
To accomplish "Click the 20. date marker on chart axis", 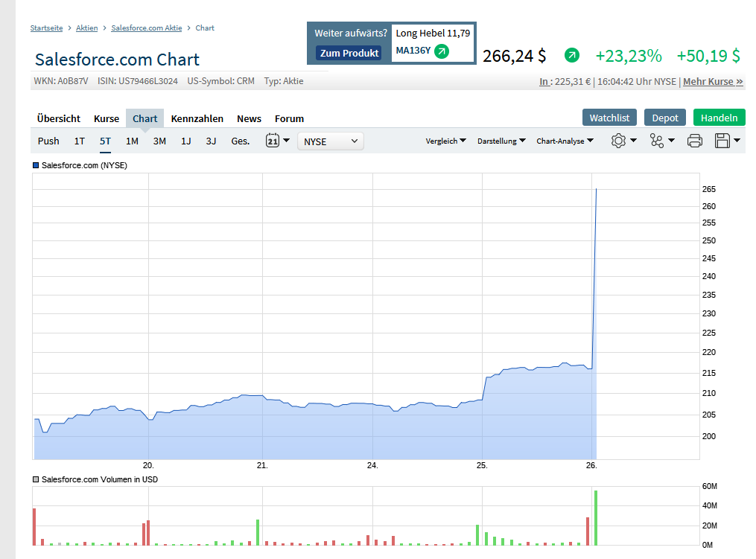I will (148, 465).
